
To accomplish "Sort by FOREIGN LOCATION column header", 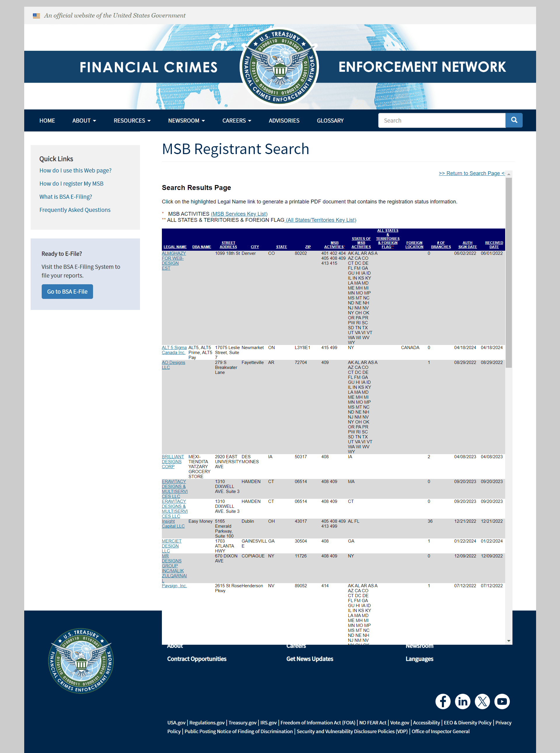I will click(x=414, y=245).
